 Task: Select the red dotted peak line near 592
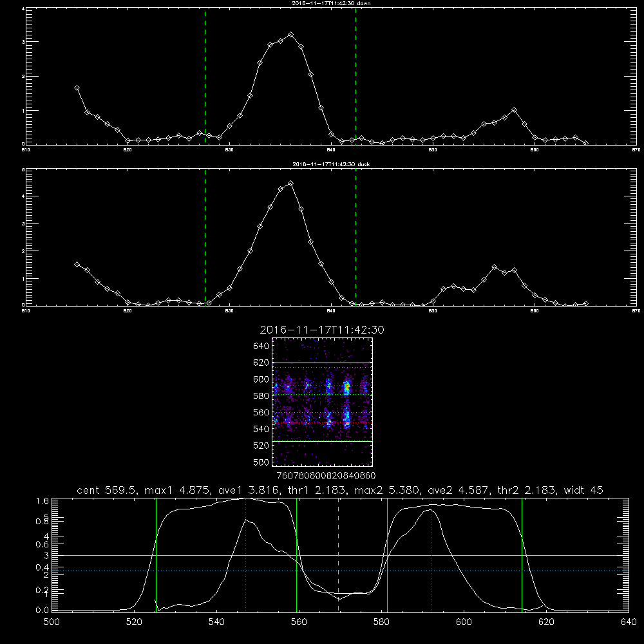click(x=431, y=554)
